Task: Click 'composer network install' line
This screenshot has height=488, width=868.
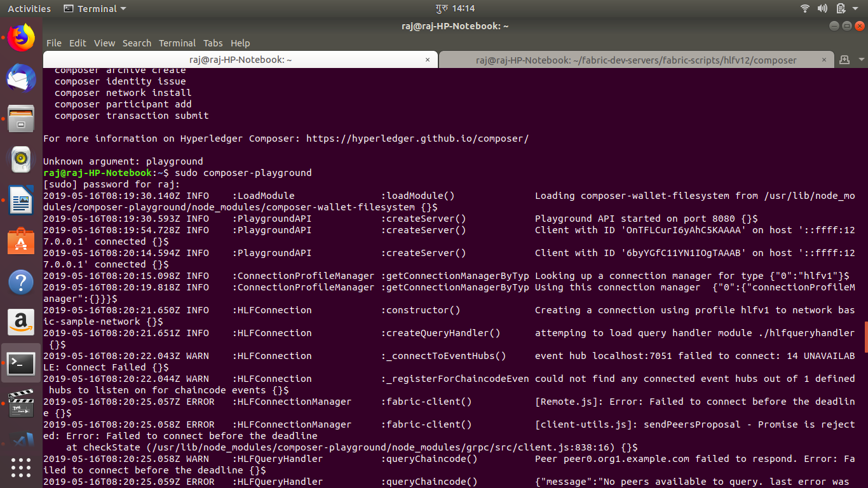Action: coord(123,93)
